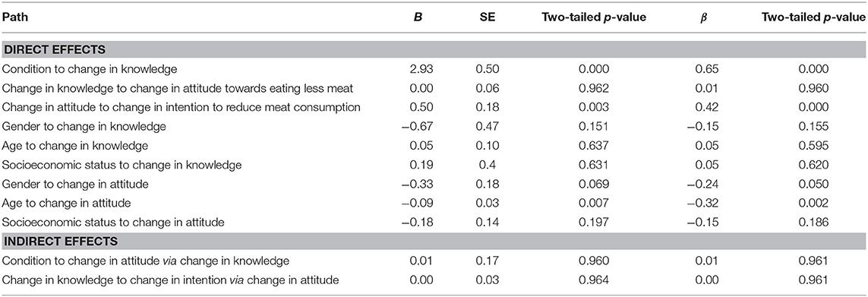Select the Gender to change in knowledge row
Image resolution: width=868 pixels, height=297 pixels.
[434, 126]
